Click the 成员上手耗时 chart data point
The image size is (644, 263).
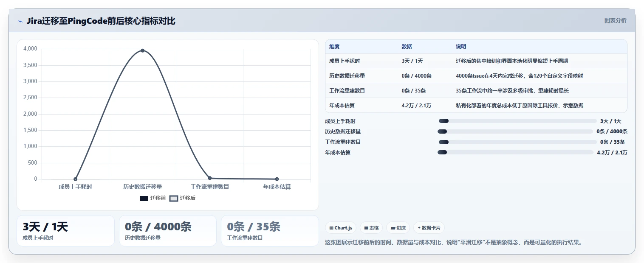(x=75, y=179)
